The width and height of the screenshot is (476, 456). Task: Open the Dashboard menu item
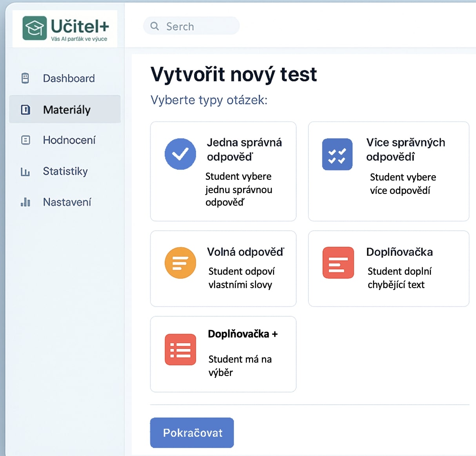[x=69, y=78]
